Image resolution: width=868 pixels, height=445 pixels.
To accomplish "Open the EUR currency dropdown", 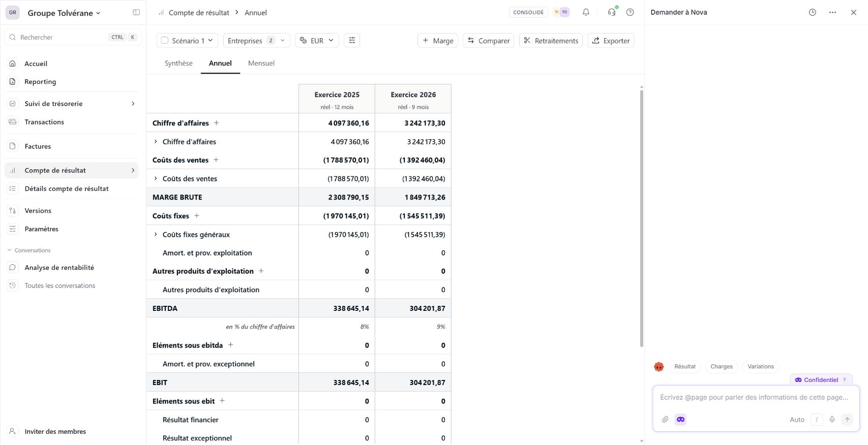I will (x=317, y=41).
